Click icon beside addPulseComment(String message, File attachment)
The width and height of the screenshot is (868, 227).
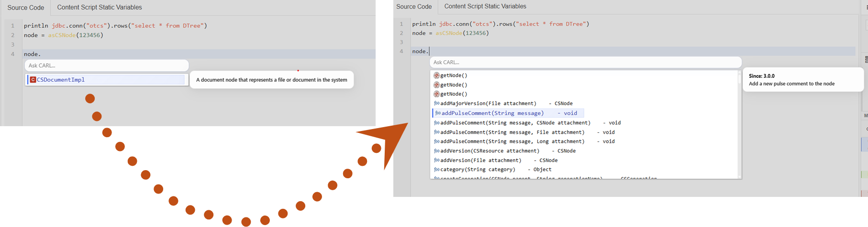tap(436, 132)
